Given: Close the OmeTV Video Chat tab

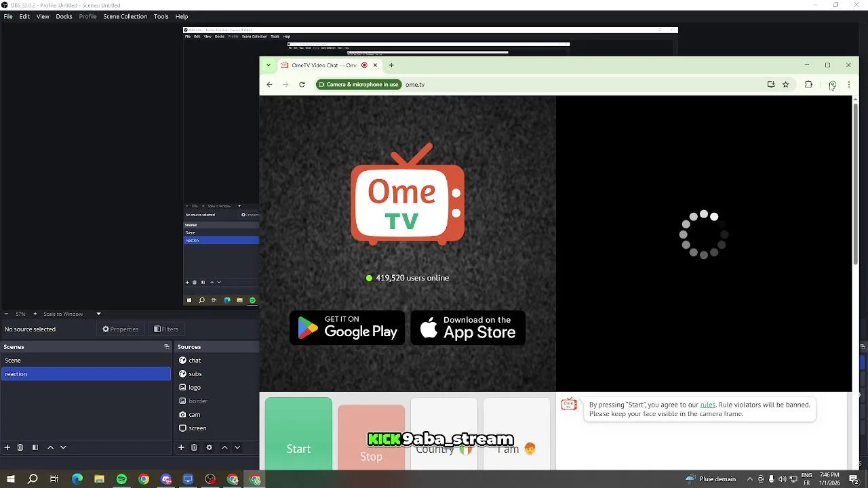Looking at the screenshot, I should click(x=375, y=65).
